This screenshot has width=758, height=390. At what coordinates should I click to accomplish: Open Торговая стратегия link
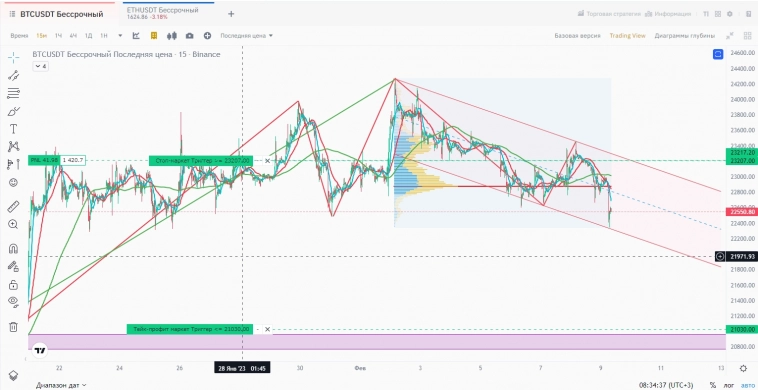[x=609, y=14]
